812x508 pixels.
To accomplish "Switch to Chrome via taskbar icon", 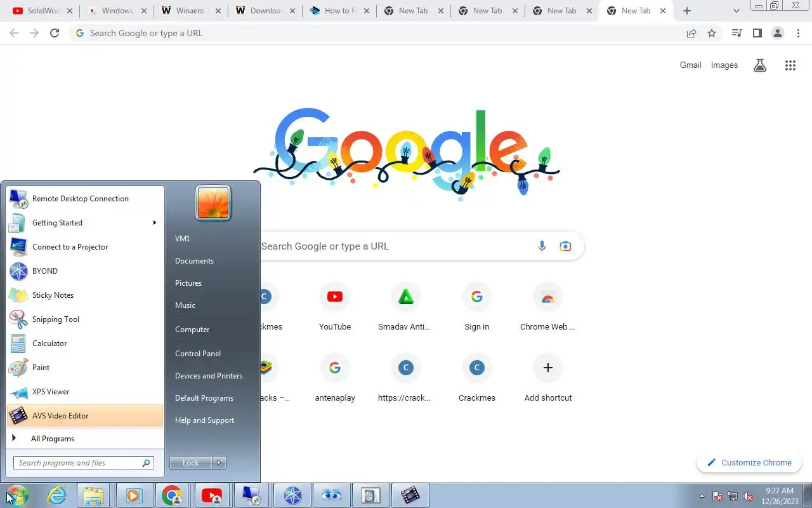I will click(x=172, y=495).
